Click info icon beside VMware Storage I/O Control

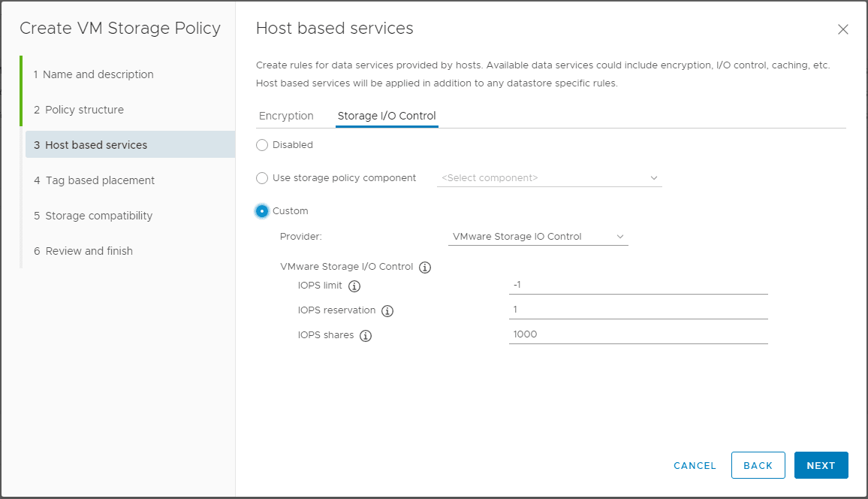pos(425,267)
